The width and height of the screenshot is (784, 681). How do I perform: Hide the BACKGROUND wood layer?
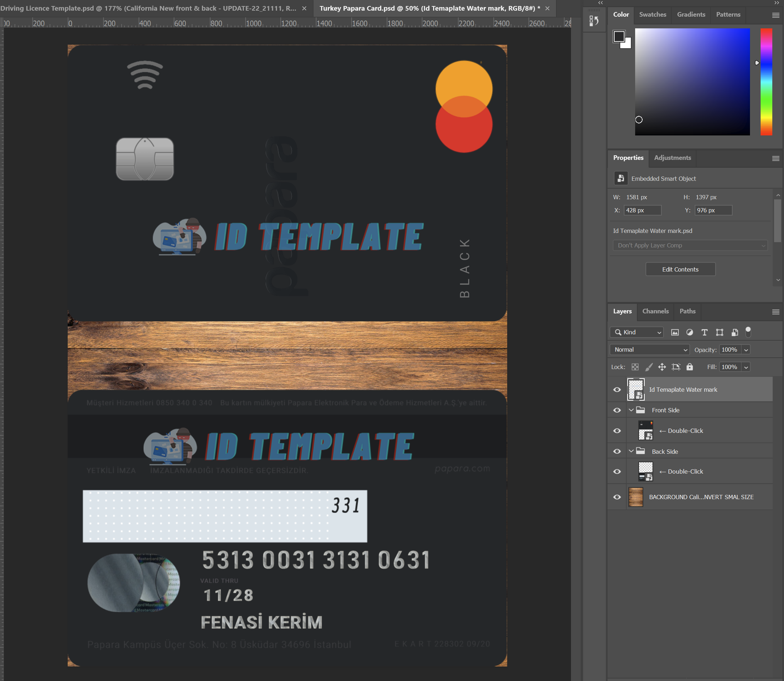[x=617, y=497]
